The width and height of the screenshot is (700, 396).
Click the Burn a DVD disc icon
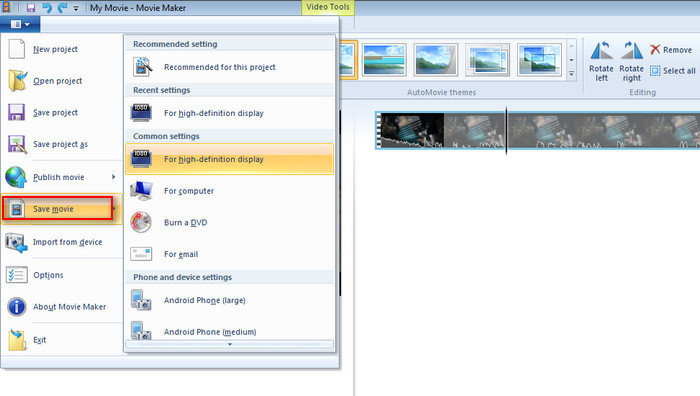point(141,222)
